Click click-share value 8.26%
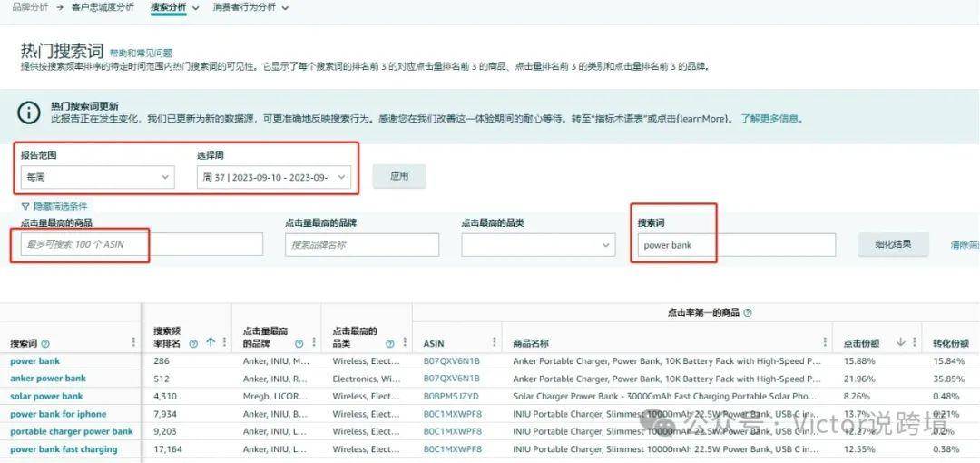This screenshot has width=980, height=463. tap(857, 396)
